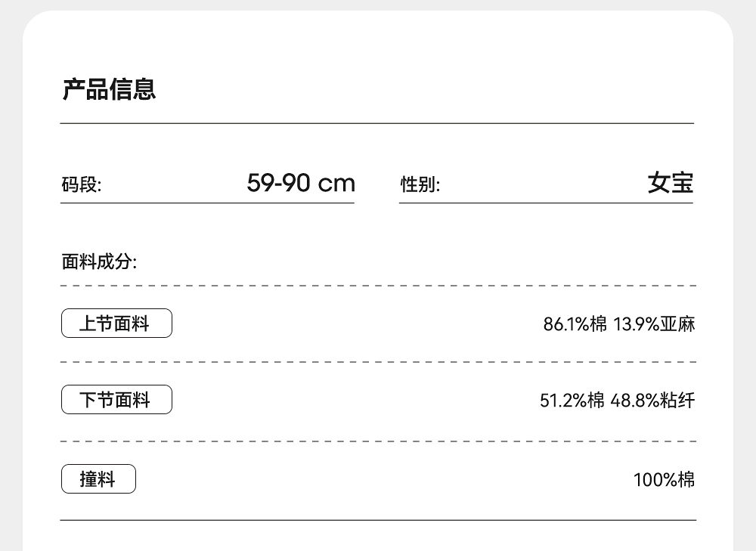
Task: Select the 48.8%粘纤 composition text
Action: click(652, 401)
